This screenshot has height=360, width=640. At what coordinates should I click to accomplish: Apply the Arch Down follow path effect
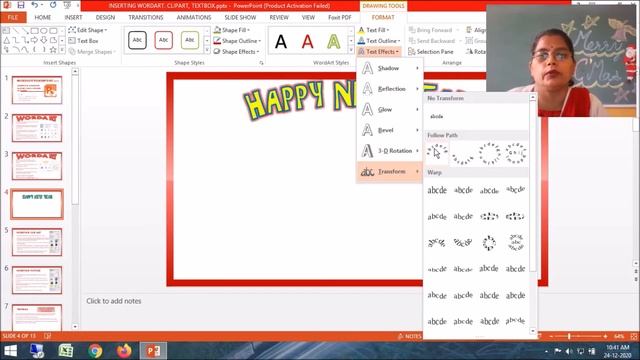463,154
